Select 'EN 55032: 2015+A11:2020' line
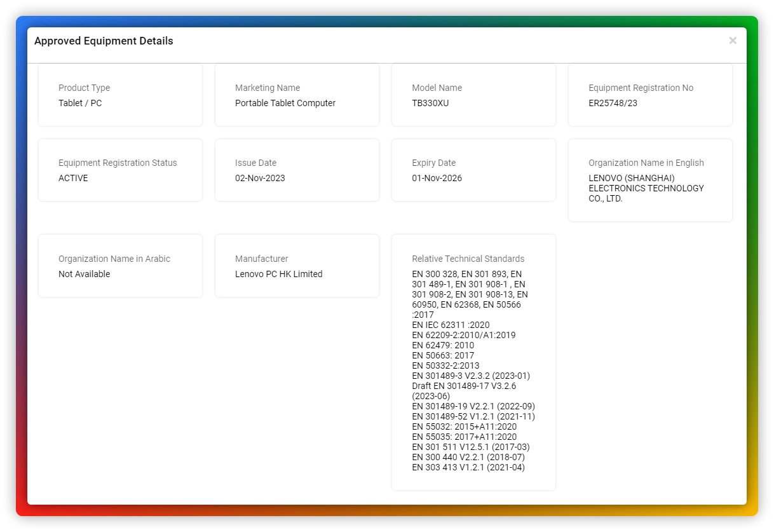Screen dimensions: 774x532 465,426
